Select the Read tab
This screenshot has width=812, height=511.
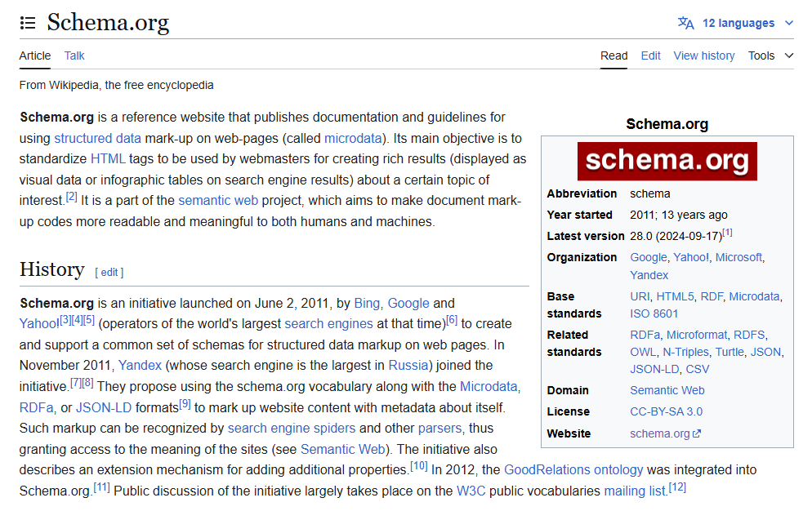point(613,56)
